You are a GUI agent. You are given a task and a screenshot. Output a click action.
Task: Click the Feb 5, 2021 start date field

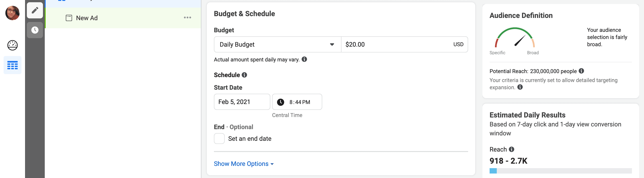242,102
